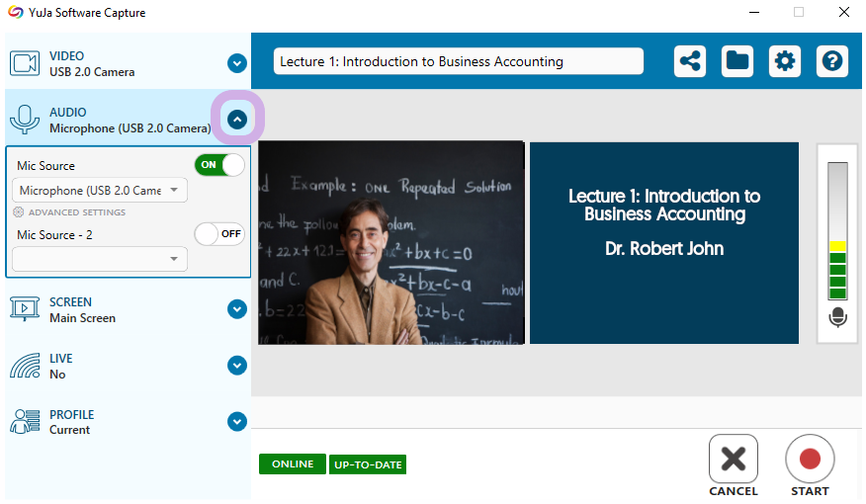Open the Microphone (USB 2.0 Camera) dropdown

tap(100, 191)
